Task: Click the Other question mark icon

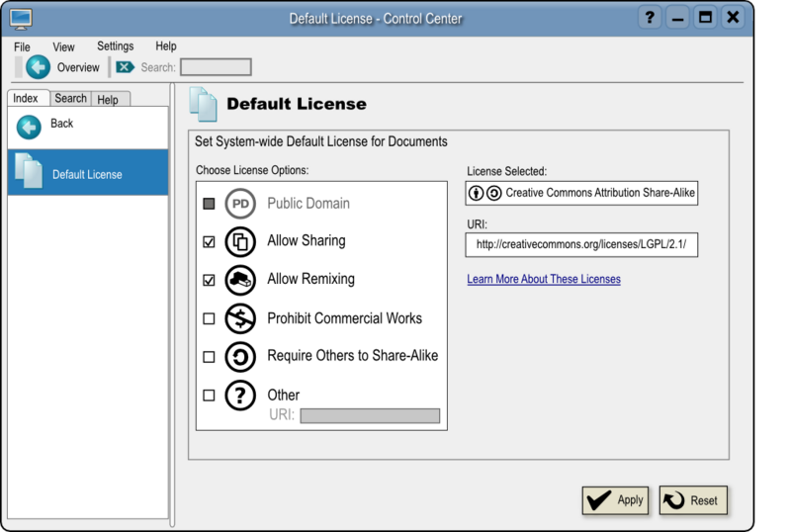Action: tap(240, 396)
